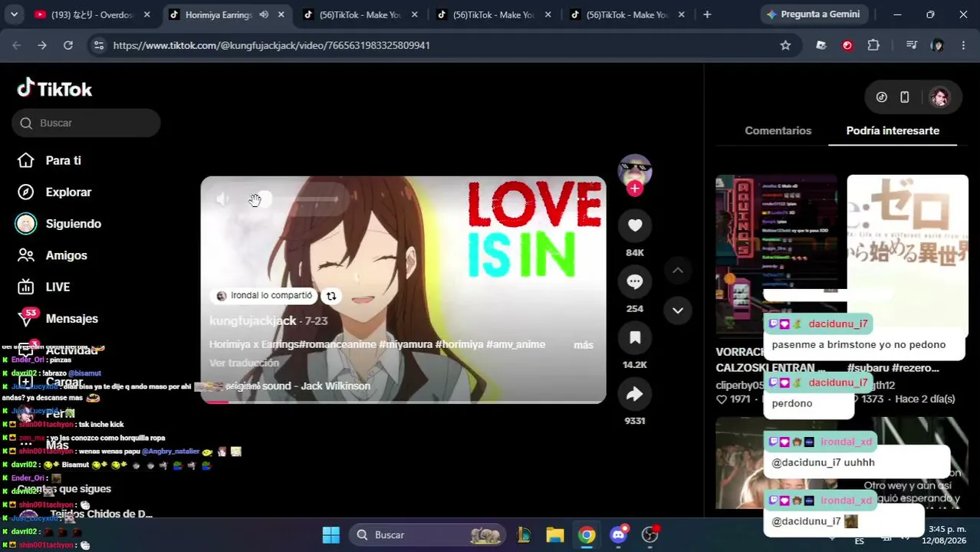Image resolution: width=980 pixels, height=552 pixels.
Task: Adjust the video volume slider
Action: coord(293,199)
